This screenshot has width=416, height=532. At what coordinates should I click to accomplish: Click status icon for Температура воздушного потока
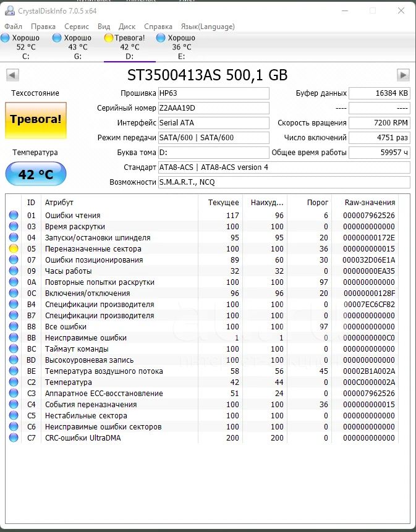point(14,371)
